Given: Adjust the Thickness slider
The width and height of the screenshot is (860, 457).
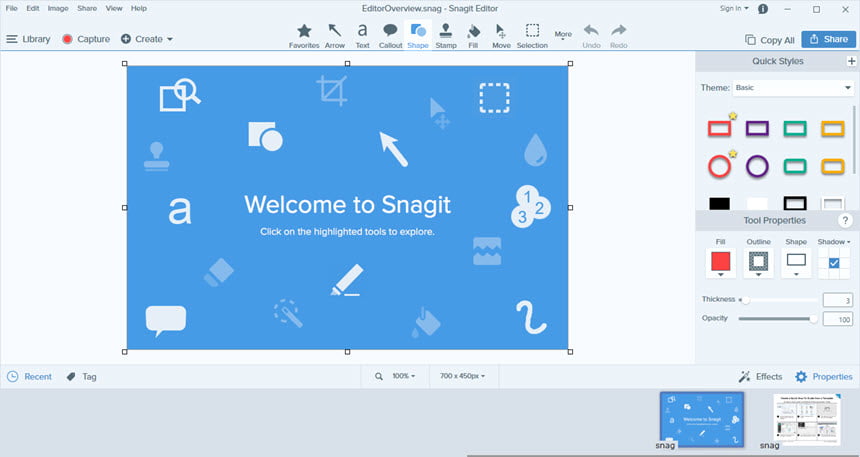Looking at the screenshot, I should click(x=778, y=300).
